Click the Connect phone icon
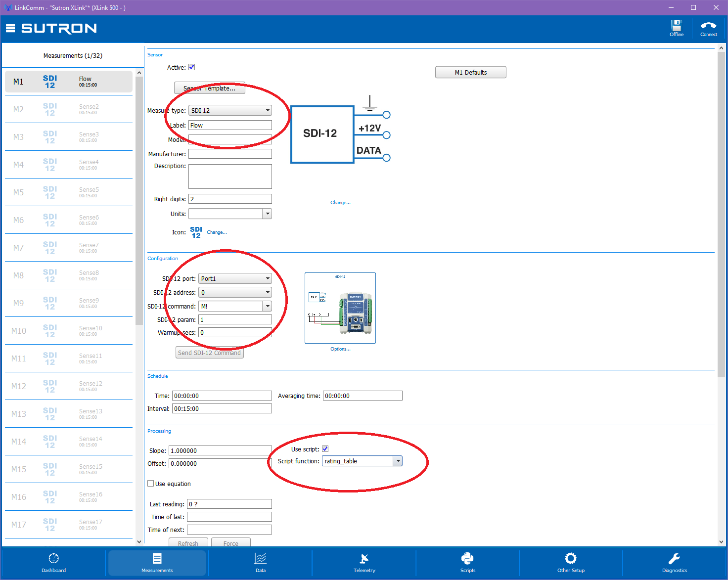The width and height of the screenshot is (728, 580). pyautogui.click(x=708, y=28)
